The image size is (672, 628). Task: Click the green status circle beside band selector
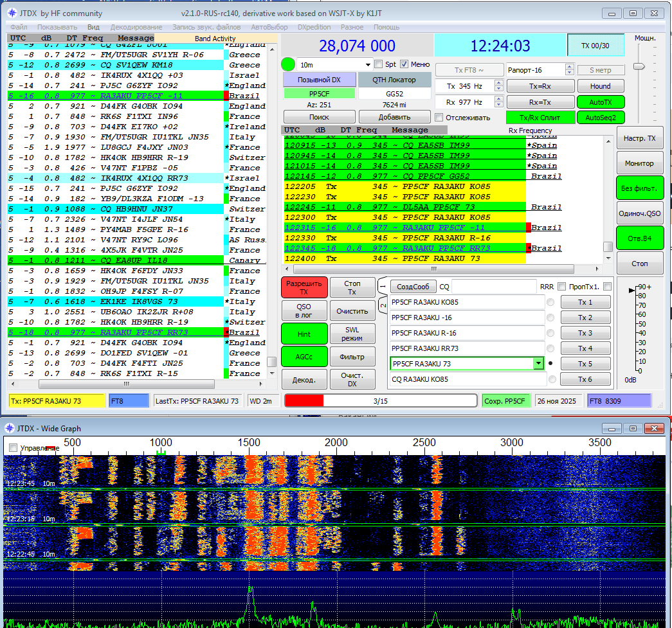point(288,64)
